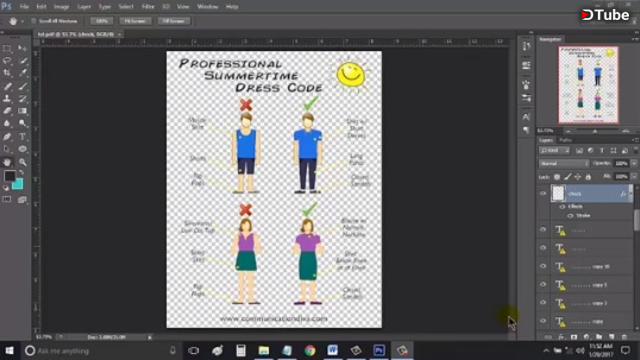Click the Fill Screen button
Viewport: 640px width, 360px height.
click(174, 21)
